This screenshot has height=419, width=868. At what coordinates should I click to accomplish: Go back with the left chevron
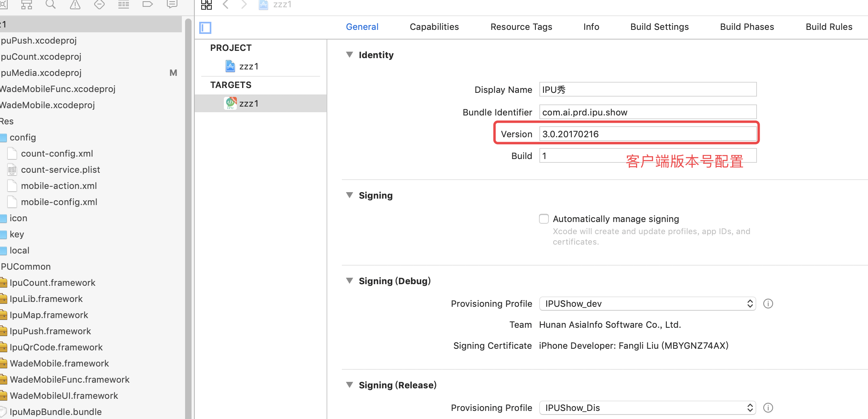tap(226, 4)
